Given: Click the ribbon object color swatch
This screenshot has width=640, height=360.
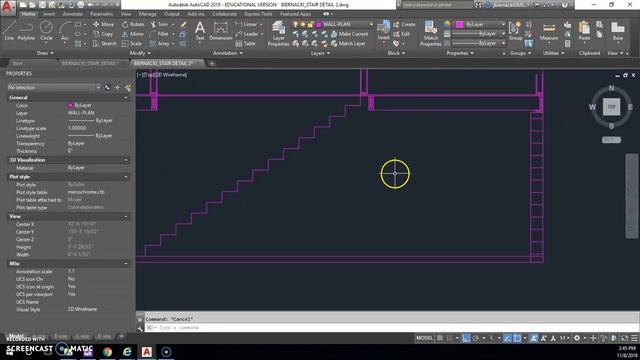Looking at the screenshot, I should coord(460,24).
